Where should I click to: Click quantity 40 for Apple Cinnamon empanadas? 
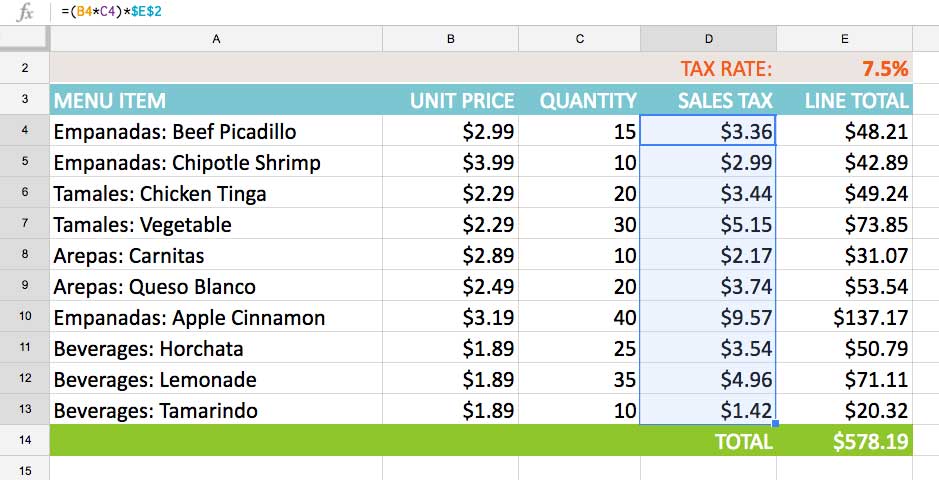(579, 318)
